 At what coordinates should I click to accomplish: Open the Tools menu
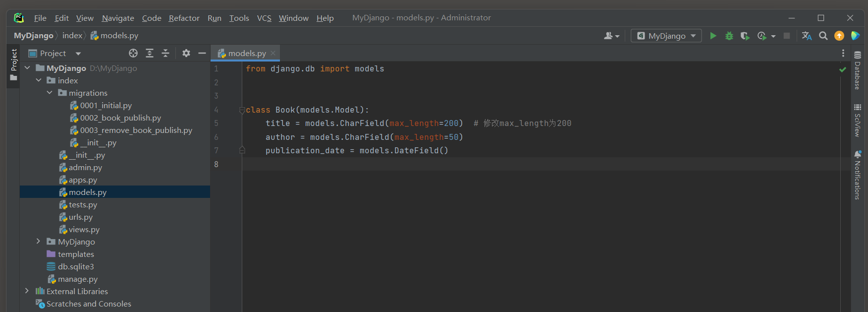coord(239,18)
